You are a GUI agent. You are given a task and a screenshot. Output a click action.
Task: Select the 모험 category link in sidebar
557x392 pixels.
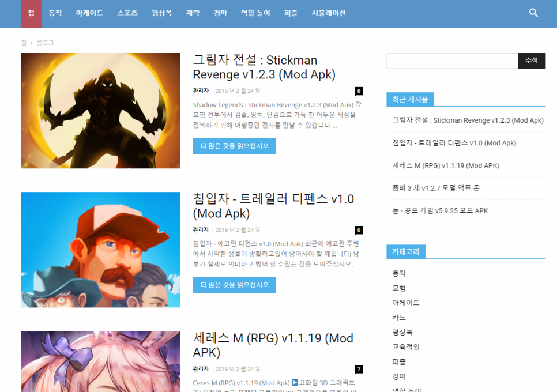pos(399,288)
